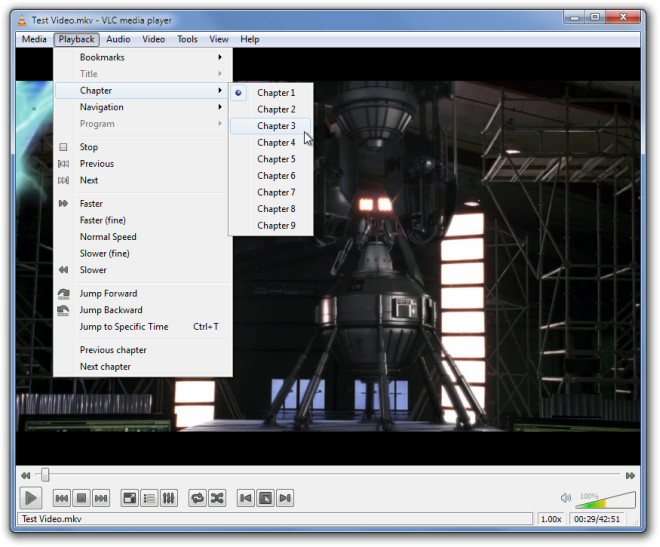The image size is (660, 547).
Task: Click Next chapter in Playback menu
Action: [x=105, y=367]
